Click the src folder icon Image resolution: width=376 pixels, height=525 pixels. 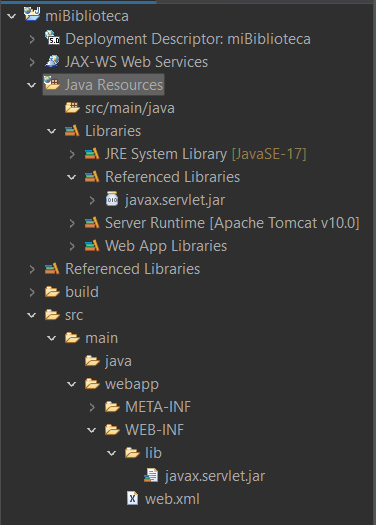click(52, 315)
